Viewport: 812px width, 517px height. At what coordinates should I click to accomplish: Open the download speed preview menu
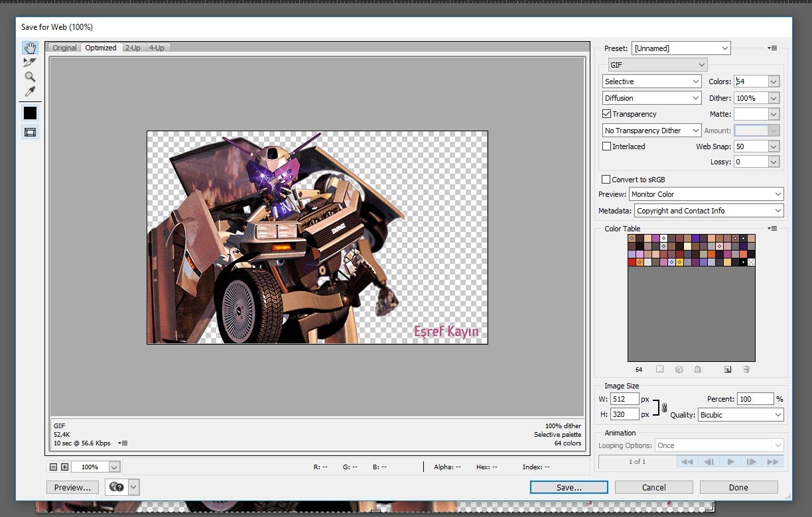tap(123, 443)
